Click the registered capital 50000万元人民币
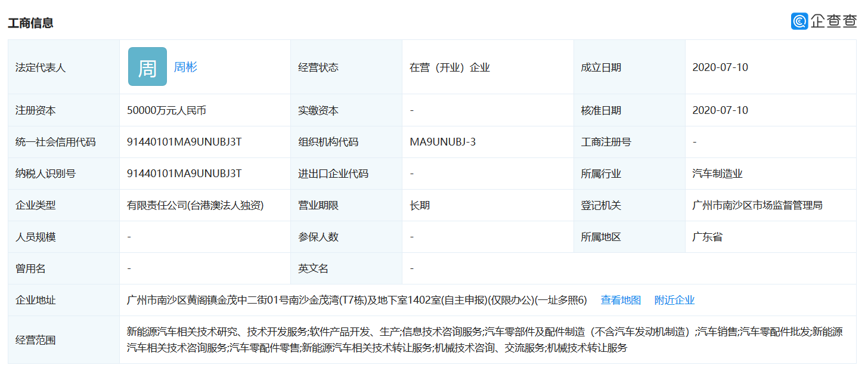This screenshot has height=368, width=868. 168,110
